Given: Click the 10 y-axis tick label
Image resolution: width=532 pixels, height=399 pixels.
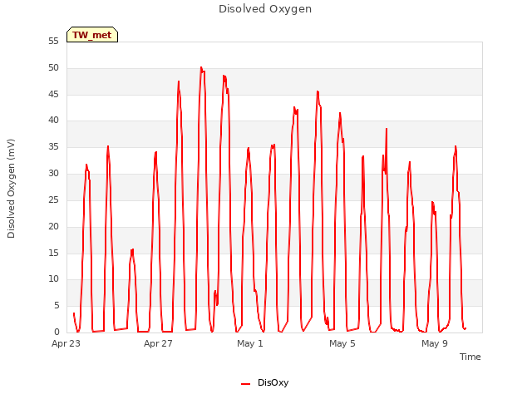Looking at the screenshot, I should click(x=53, y=279).
